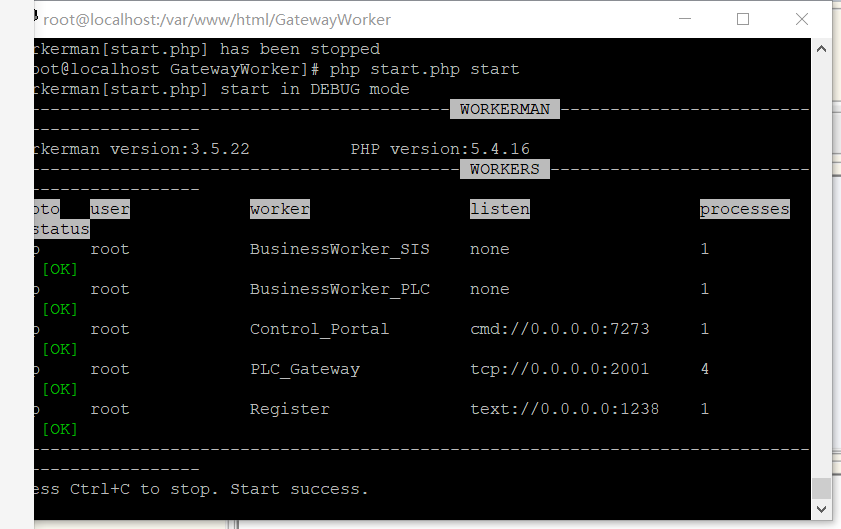This screenshot has height=529, width=841.
Task: Select the BusinessWorker_PLC worker name
Action: 340,289
